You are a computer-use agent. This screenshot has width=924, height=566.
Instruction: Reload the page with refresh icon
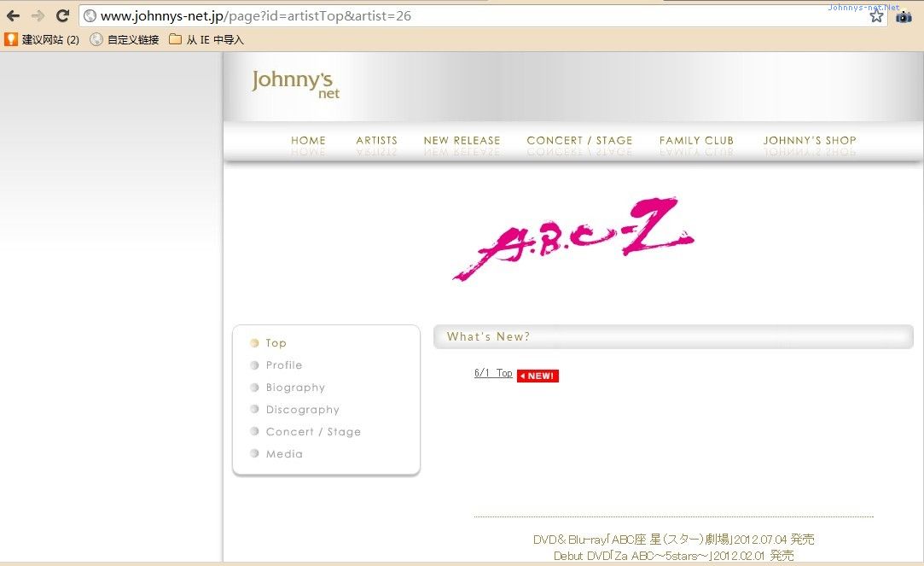pos(62,15)
